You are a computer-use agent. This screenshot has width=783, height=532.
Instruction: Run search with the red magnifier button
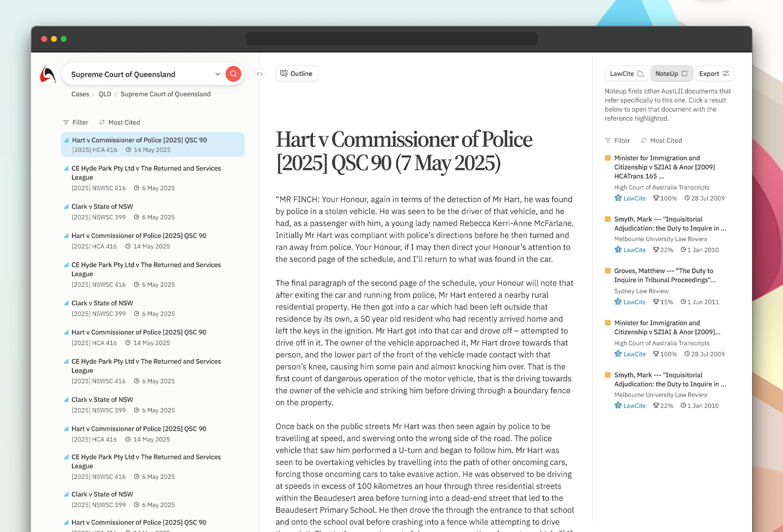[x=233, y=74]
